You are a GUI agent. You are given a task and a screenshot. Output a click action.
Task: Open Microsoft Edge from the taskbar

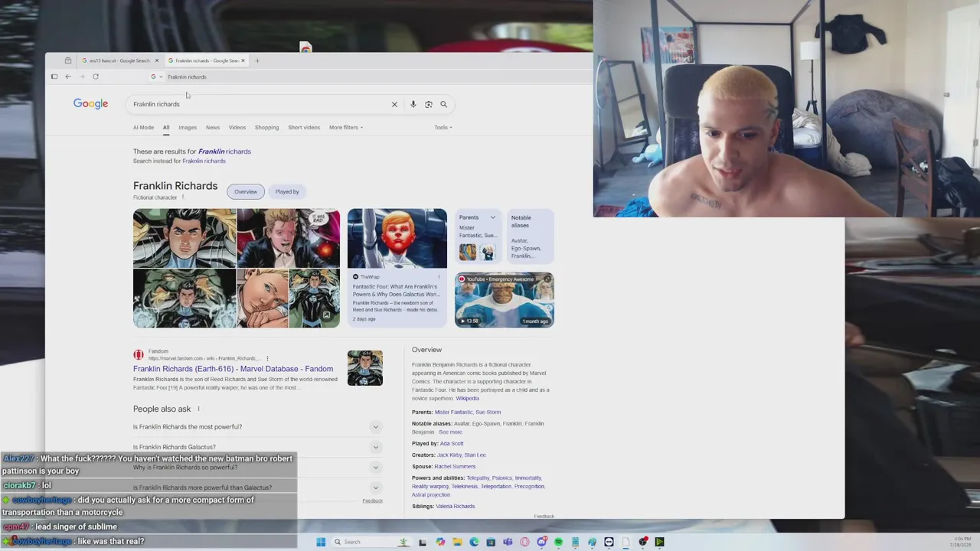[474, 542]
